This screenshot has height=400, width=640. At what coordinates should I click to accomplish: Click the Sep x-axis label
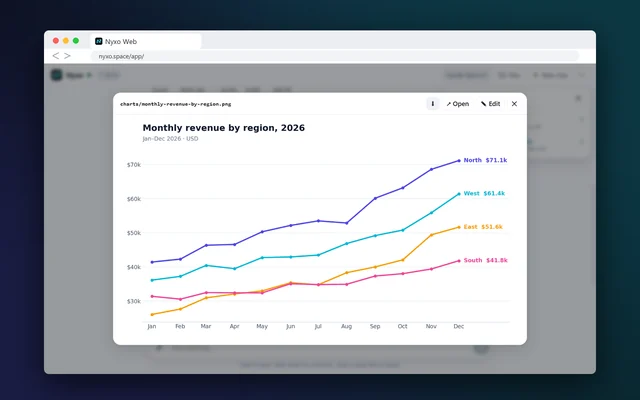[x=375, y=326]
